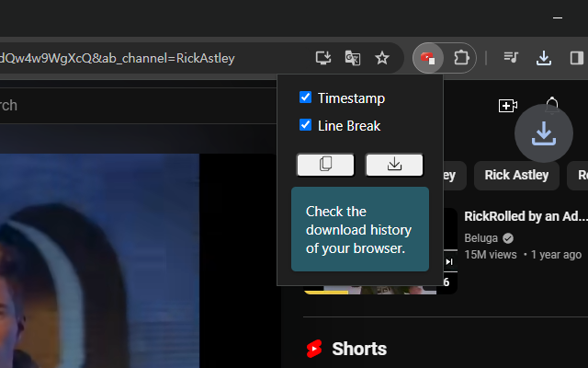Click the '15M views' text
This screenshot has width=588, height=368.
(x=490, y=255)
